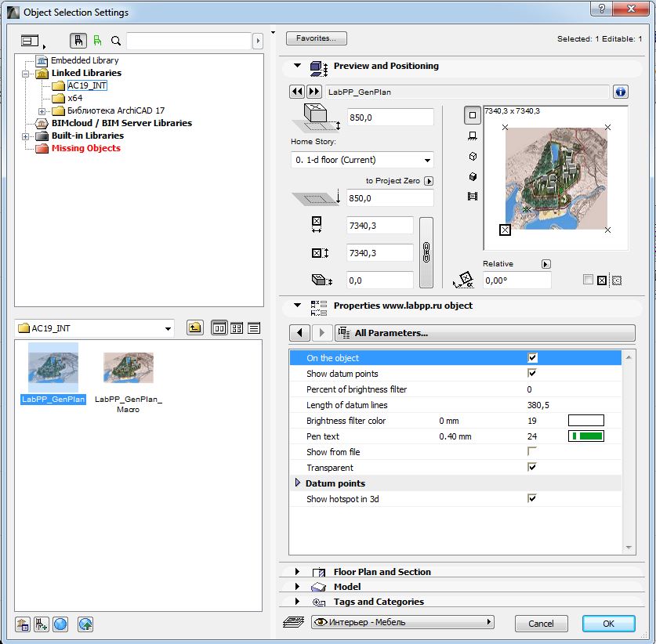This screenshot has width=656, height=644.
Task: Click the search field arrow button
Action: (x=258, y=41)
